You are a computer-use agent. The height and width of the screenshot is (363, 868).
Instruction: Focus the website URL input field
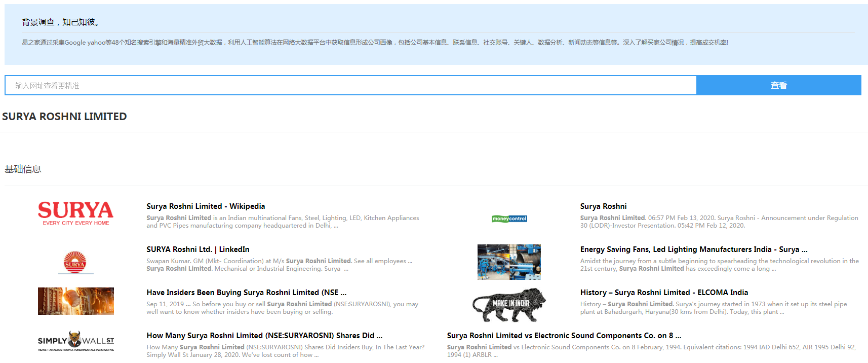[x=350, y=86]
